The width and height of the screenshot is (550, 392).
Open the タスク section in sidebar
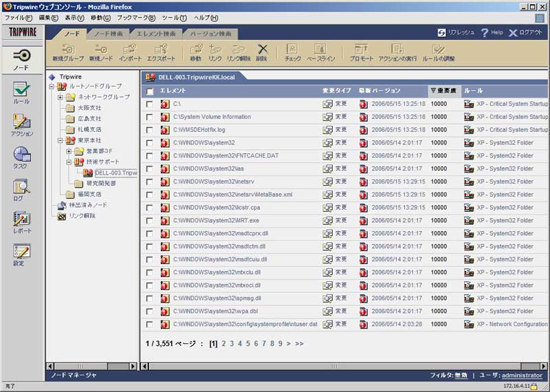tap(21, 157)
